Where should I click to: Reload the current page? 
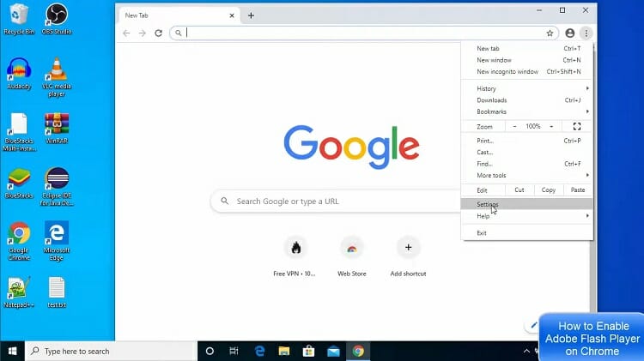(x=158, y=33)
